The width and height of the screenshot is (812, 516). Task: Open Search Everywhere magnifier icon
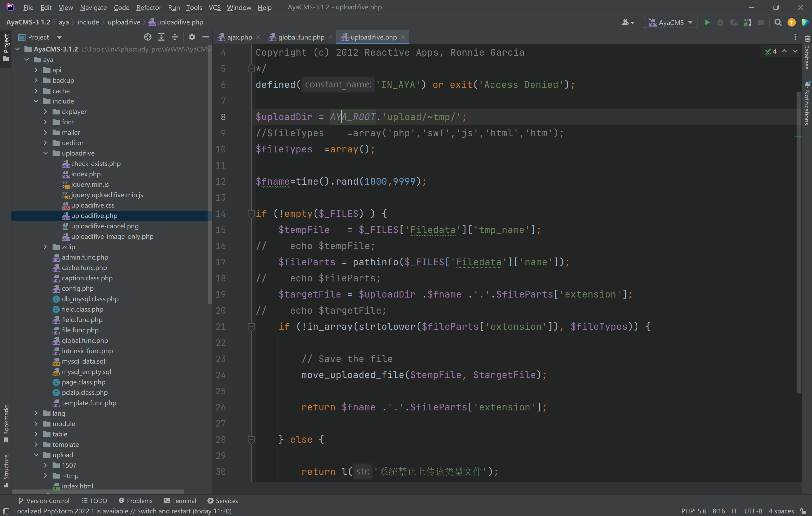(x=778, y=23)
